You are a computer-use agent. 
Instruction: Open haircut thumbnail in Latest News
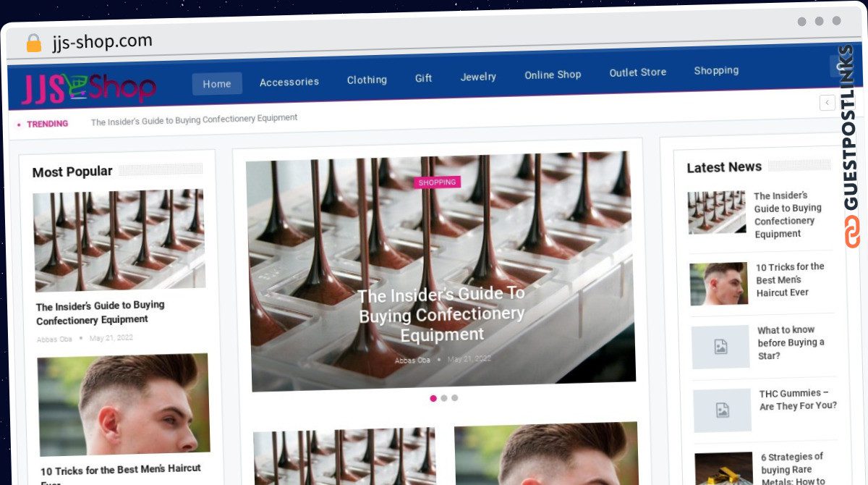(x=719, y=284)
